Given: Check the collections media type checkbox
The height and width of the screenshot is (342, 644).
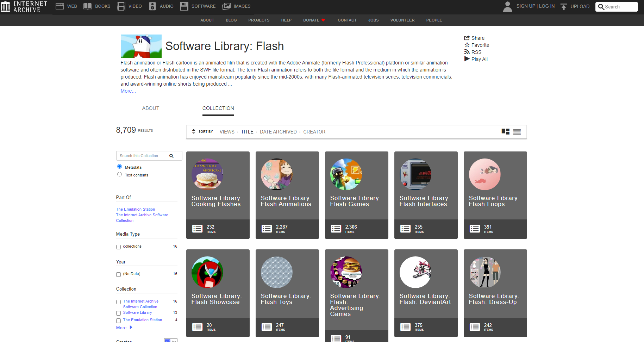Looking at the screenshot, I should 118,247.
